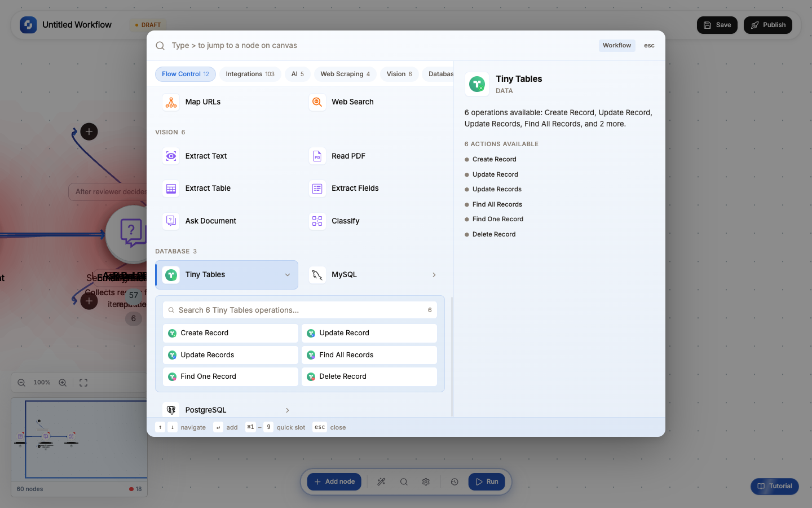Choose the Create Record operation

click(231, 333)
